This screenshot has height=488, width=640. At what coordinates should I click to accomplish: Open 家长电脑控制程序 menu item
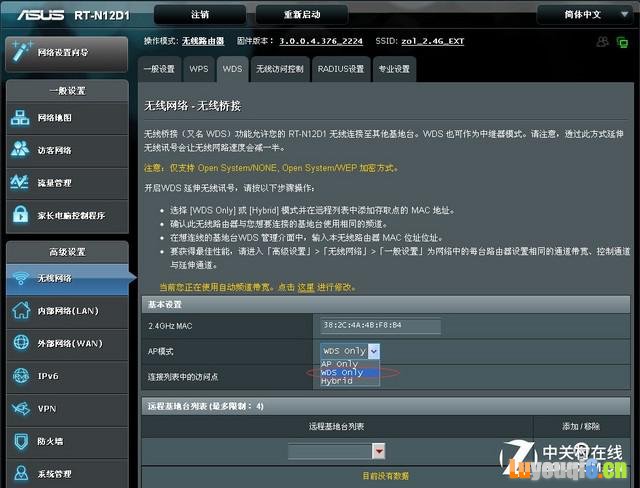click(x=67, y=215)
